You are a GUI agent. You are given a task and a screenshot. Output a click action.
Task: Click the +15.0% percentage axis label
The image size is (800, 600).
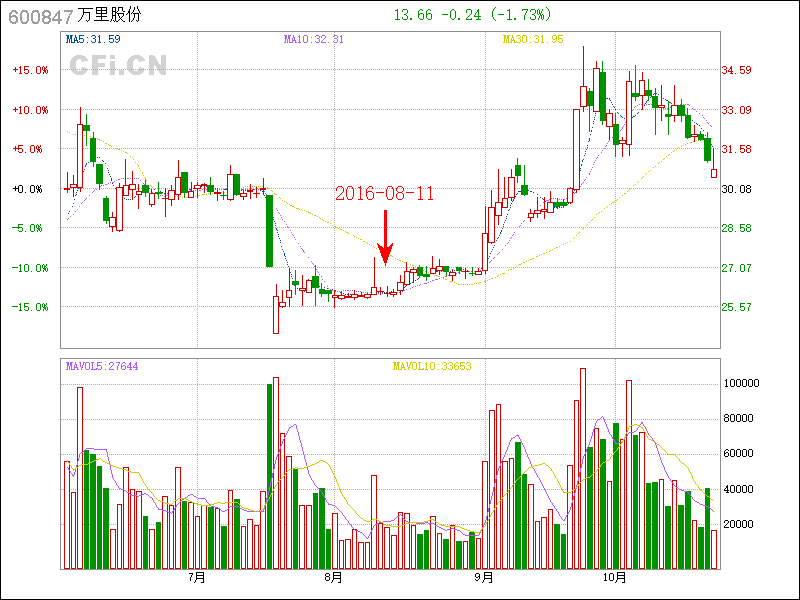pyautogui.click(x=30, y=70)
